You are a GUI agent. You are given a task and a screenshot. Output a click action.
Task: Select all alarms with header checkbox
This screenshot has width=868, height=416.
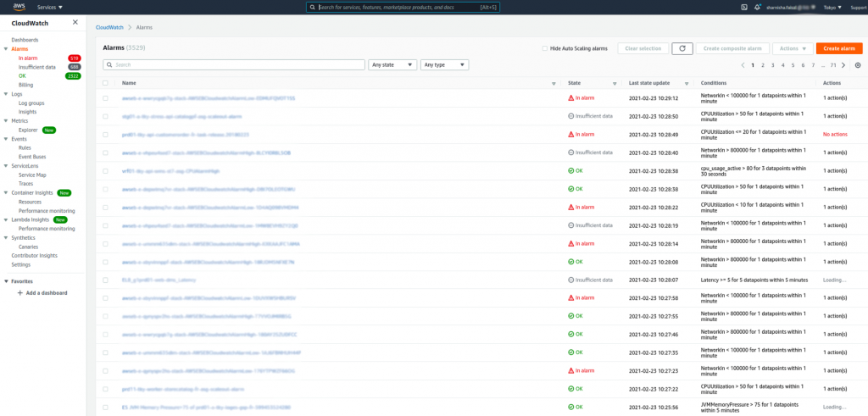coord(105,83)
